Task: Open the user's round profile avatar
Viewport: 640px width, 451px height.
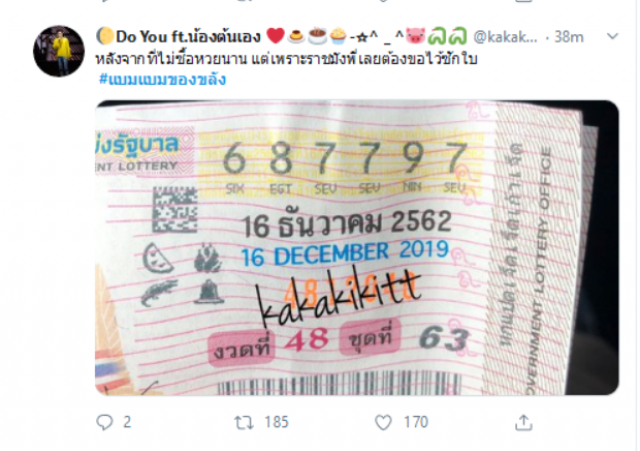Action: [x=59, y=51]
